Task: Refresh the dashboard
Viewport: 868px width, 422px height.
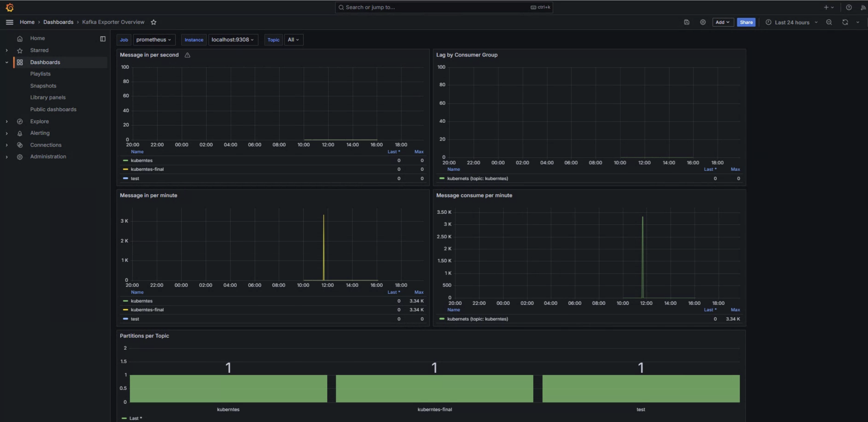Action: (845, 22)
